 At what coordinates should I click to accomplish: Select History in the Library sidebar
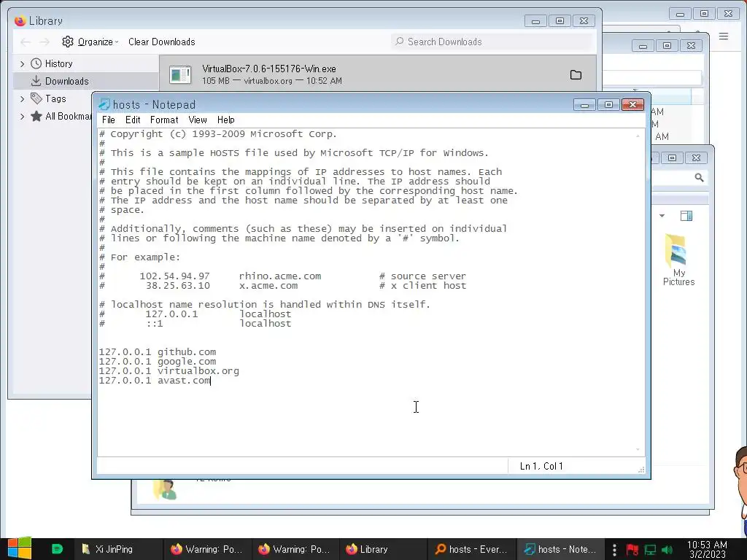click(x=58, y=63)
